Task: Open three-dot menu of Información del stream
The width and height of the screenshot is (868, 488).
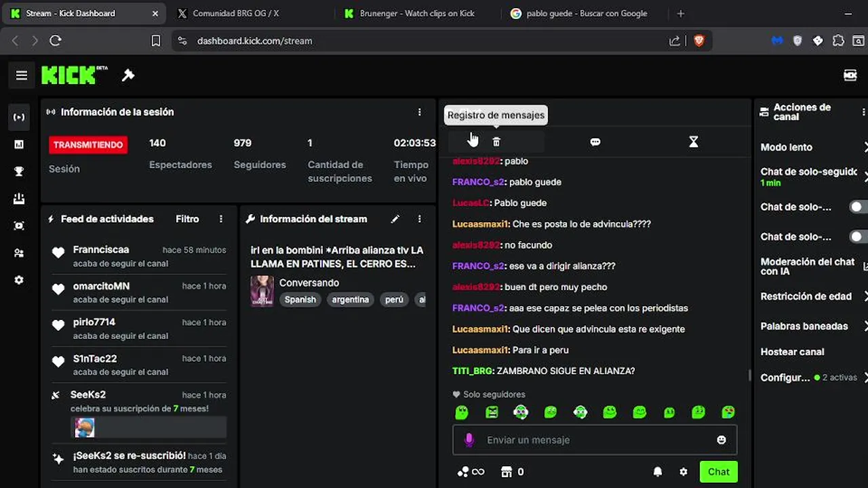Action: point(420,219)
